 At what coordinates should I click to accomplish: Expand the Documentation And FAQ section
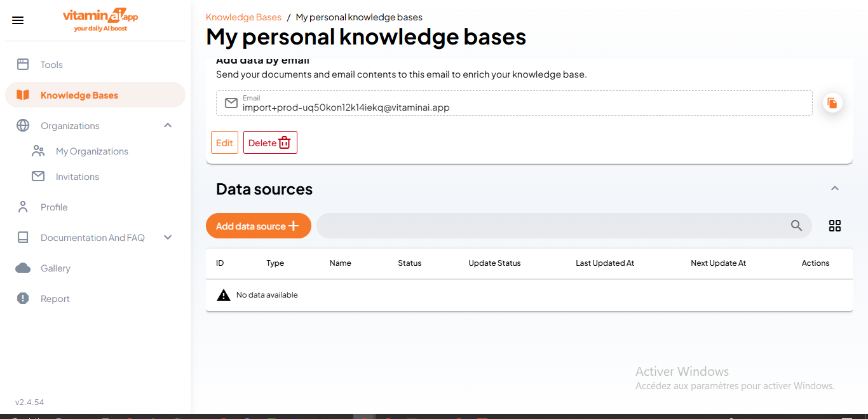(x=167, y=237)
